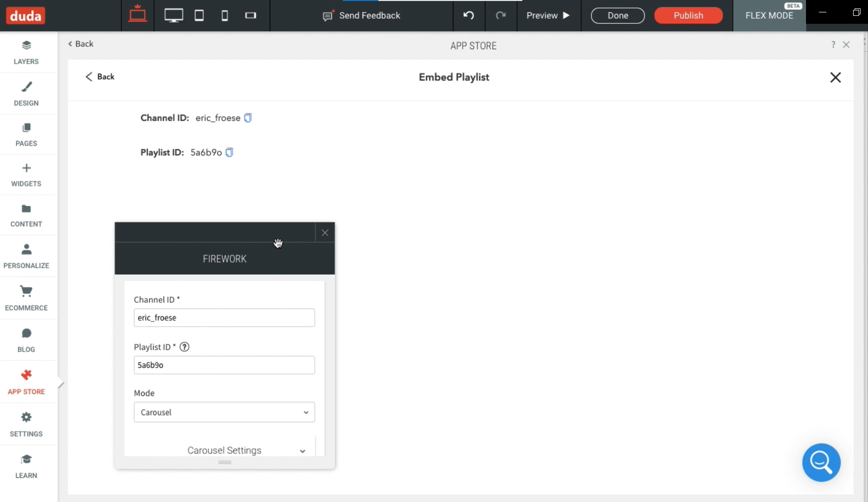The width and height of the screenshot is (868, 502).
Task: Open the Mode dropdown showing Carousel
Action: coord(224,412)
